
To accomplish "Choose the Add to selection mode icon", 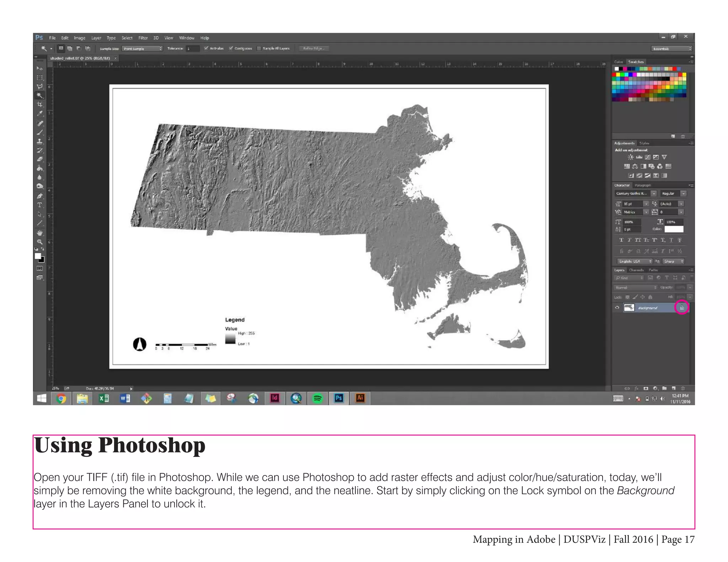I will pos(70,48).
